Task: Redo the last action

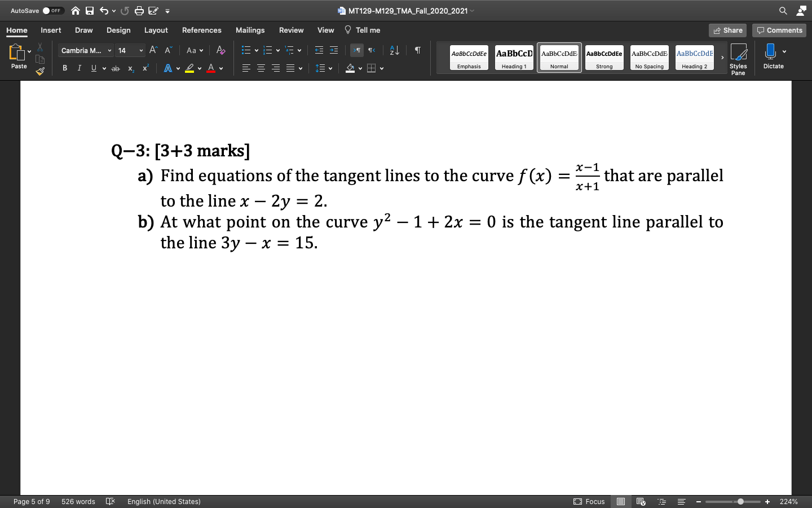Action: 125,11
